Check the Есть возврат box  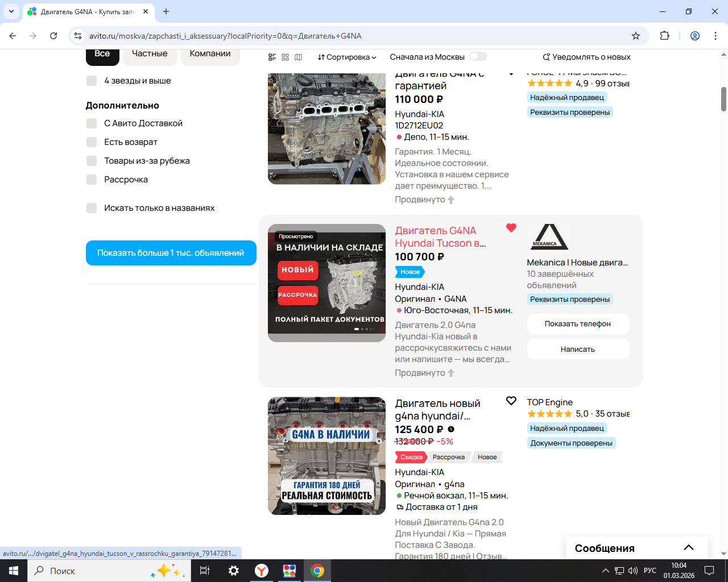[x=92, y=142]
